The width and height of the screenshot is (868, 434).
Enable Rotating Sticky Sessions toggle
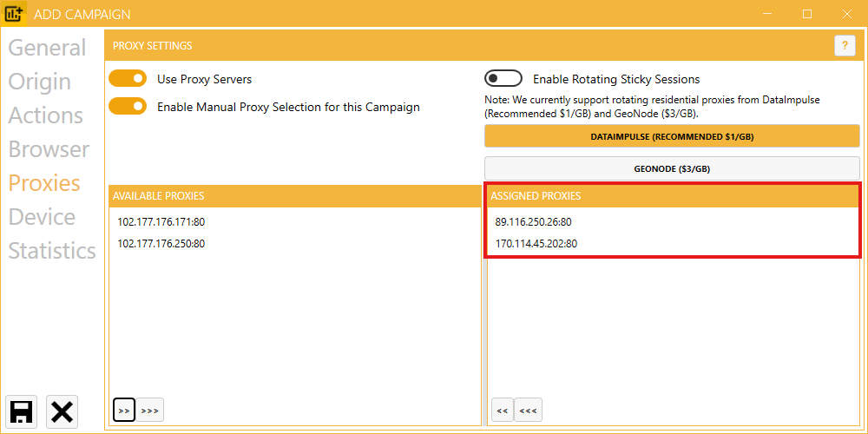(x=503, y=79)
